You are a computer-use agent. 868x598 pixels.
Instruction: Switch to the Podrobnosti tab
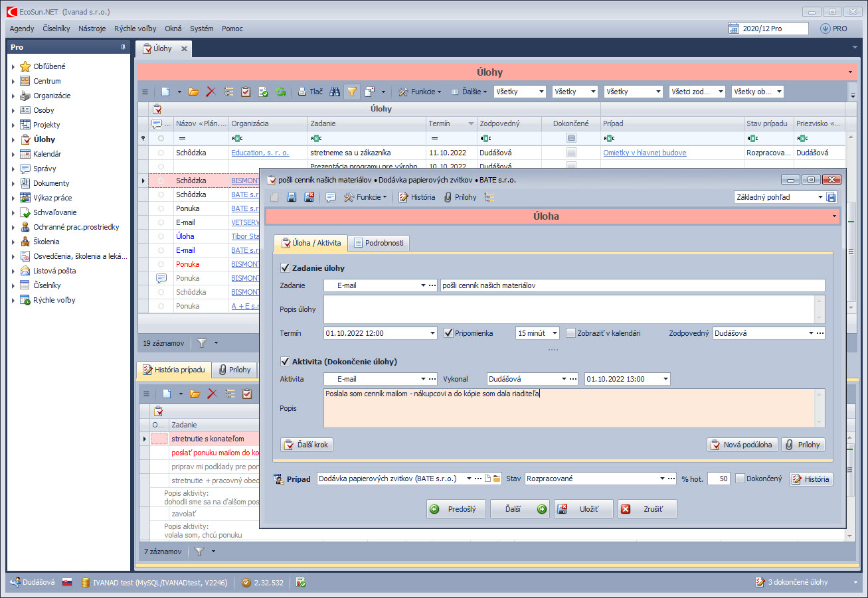(x=379, y=243)
